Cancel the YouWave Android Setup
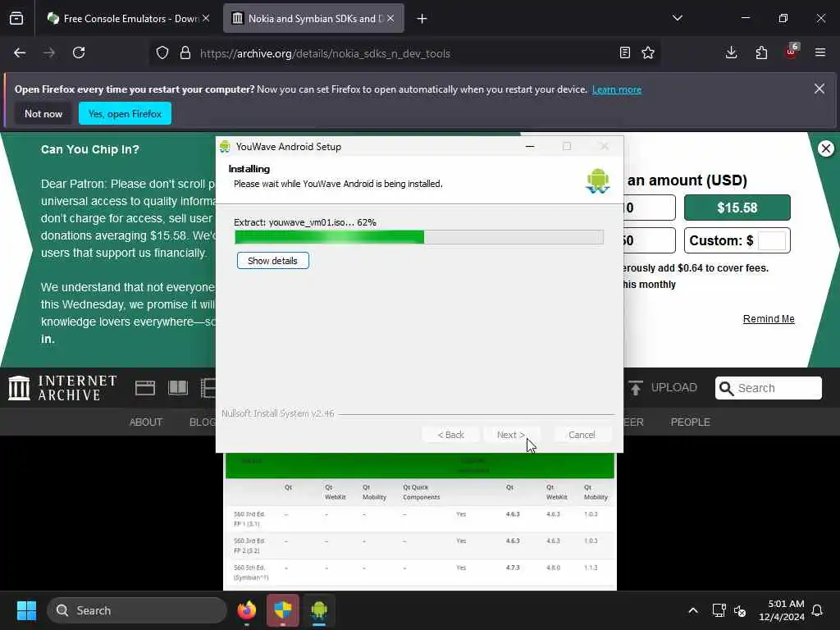The image size is (840, 630). pyautogui.click(x=582, y=435)
